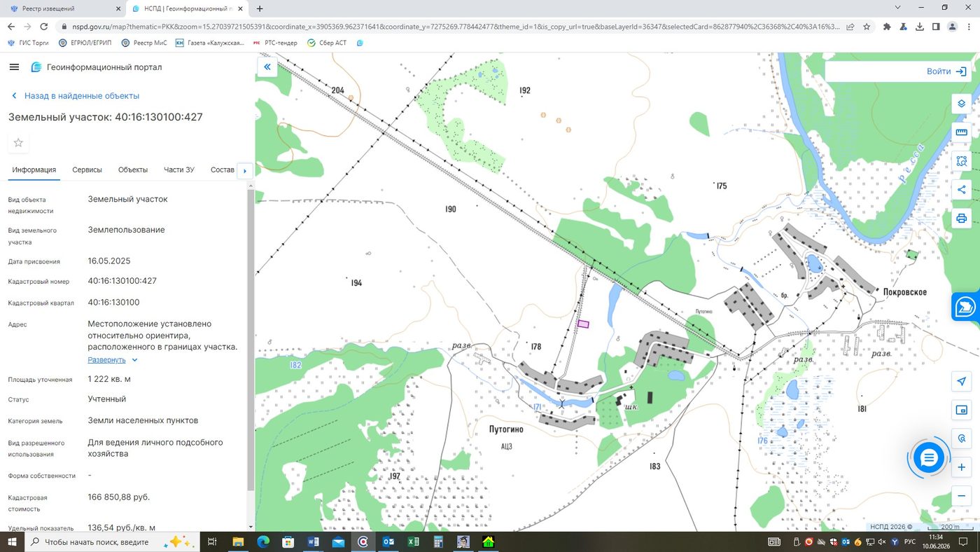Switch to the Части ЗУ tab
The width and height of the screenshot is (980, 552).
[179, 170]
